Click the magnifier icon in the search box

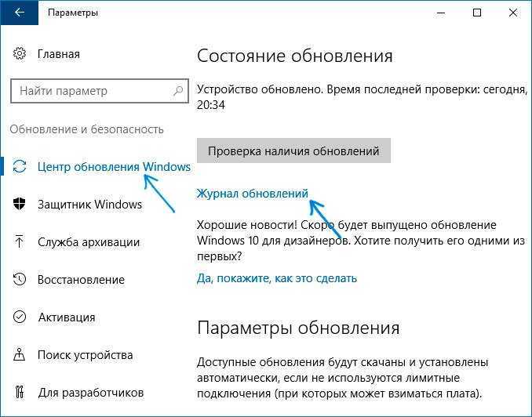[178, 90]
